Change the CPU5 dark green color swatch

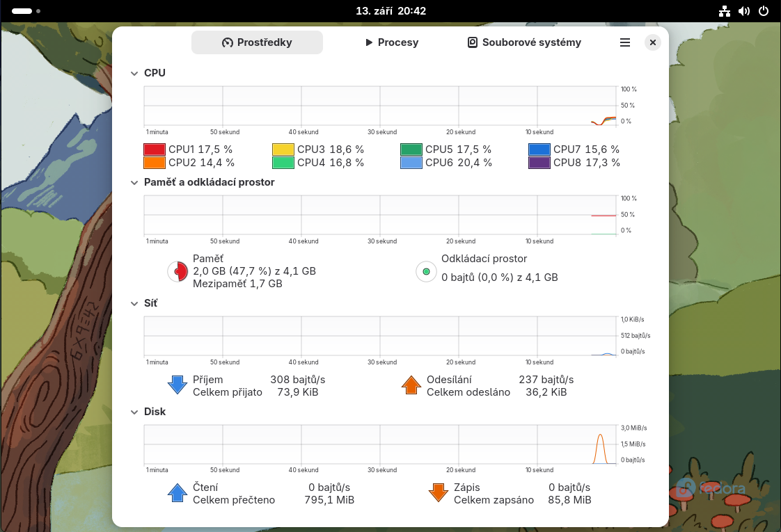(411, 150)
